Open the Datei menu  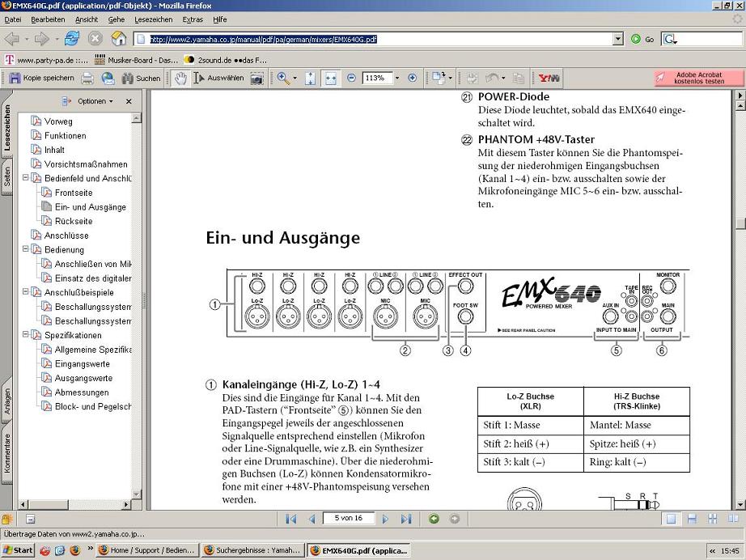pos(13,19)
